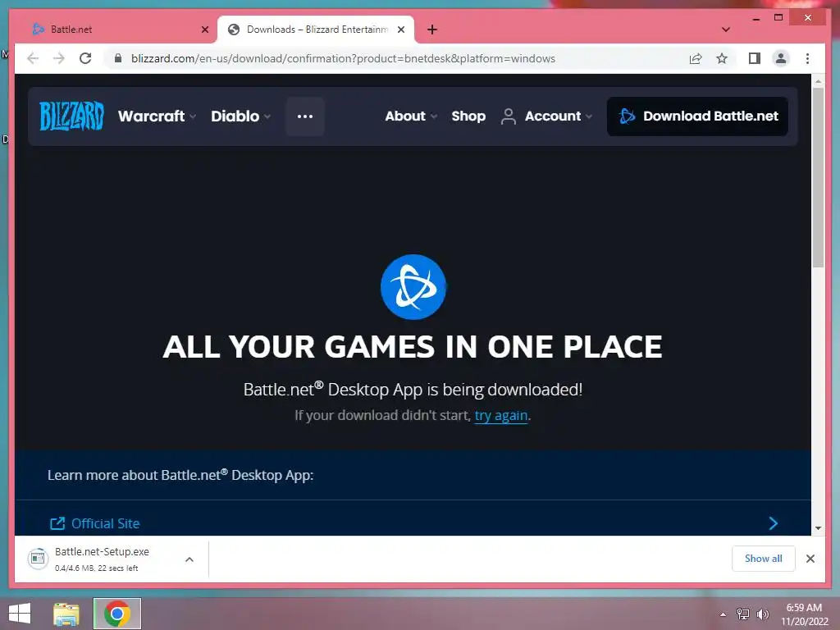Open the Diablo dropdown menu

click(240, 116)
